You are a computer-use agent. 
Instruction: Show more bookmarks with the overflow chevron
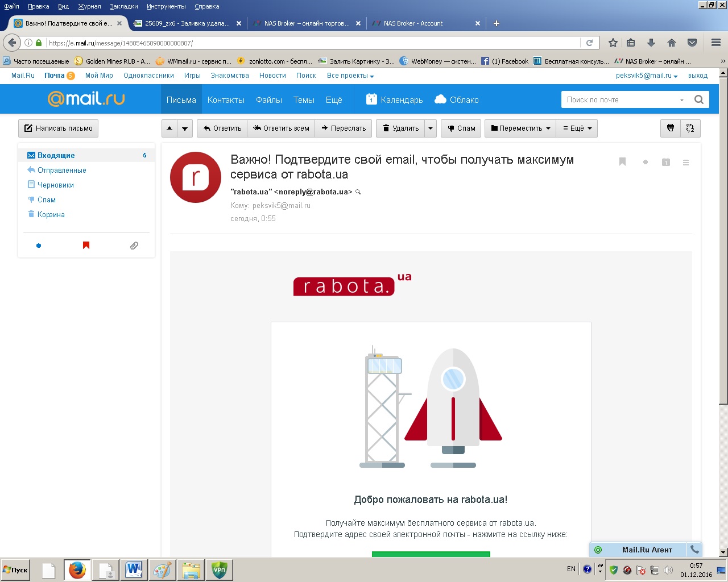[723, 61]
